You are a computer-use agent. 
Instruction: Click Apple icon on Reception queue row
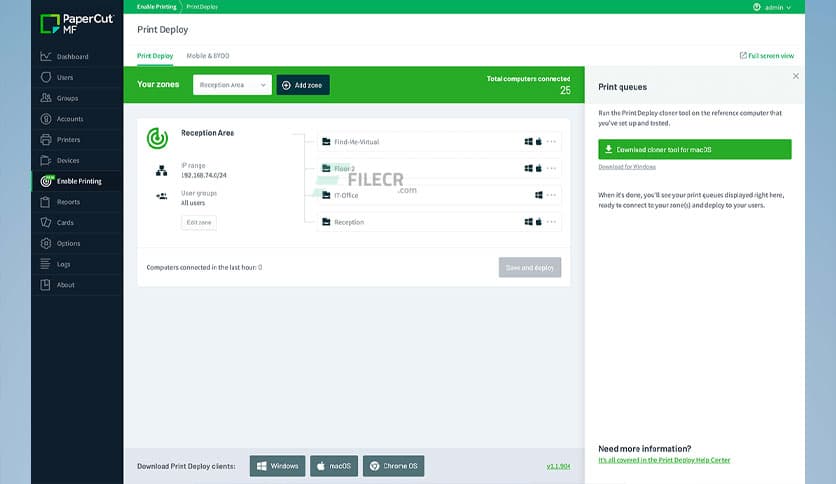tap(538, 222)
